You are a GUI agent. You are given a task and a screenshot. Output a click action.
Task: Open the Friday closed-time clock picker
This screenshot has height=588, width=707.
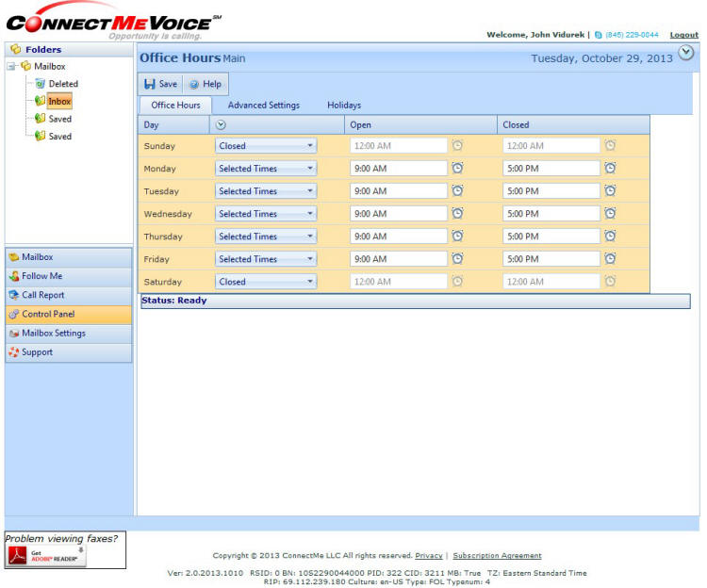point(611,258)
